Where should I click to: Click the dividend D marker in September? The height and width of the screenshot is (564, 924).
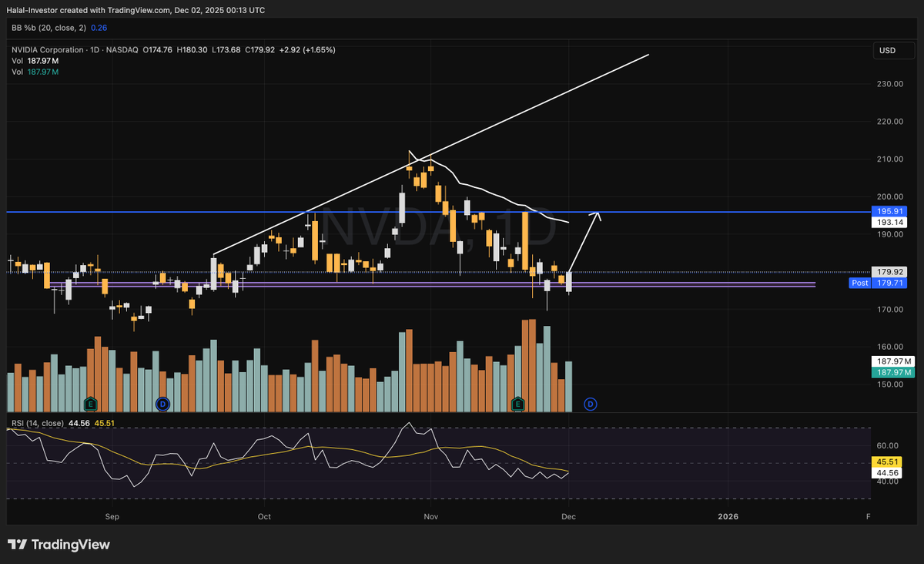pyautogui.click(x=162, y=403)
